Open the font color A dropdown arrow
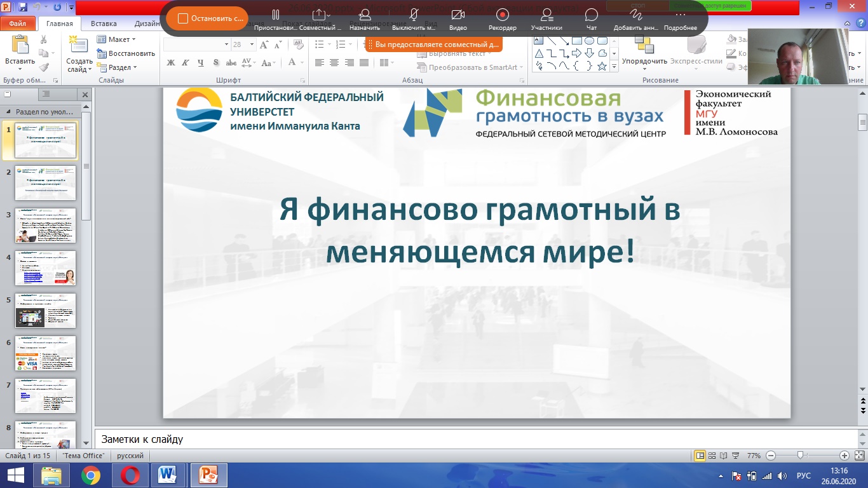The height and width of the screenshot is (488, 868). (301, 62)
